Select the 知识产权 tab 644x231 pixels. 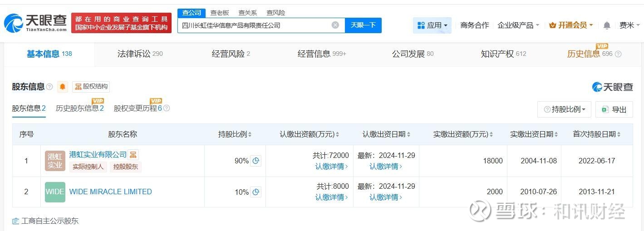[x=503, y=54]
